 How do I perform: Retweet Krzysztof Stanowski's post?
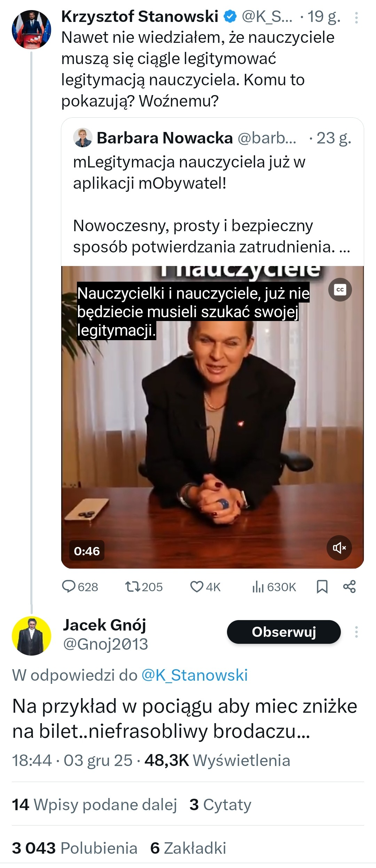(143, 587)
